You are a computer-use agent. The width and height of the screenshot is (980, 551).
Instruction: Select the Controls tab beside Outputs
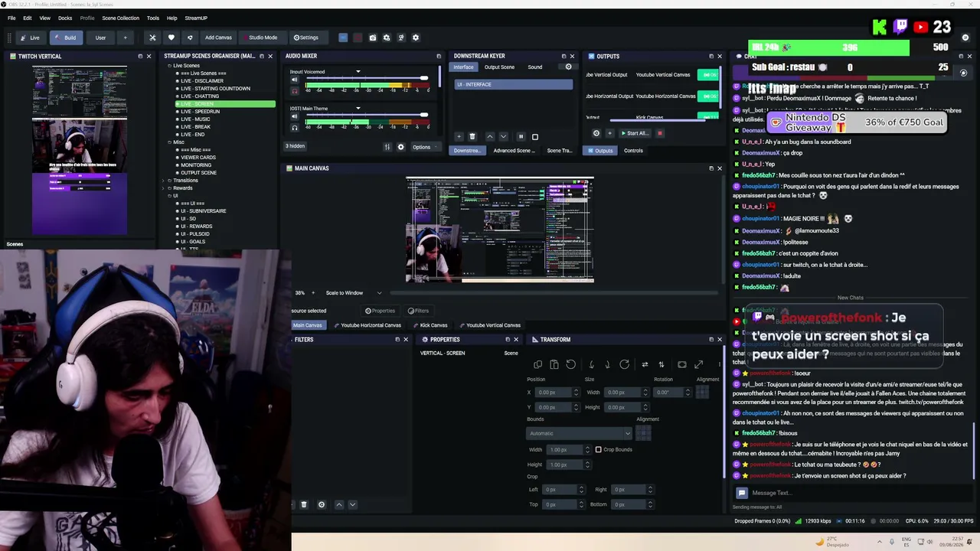pyautogui.click(x=633, y=151)
